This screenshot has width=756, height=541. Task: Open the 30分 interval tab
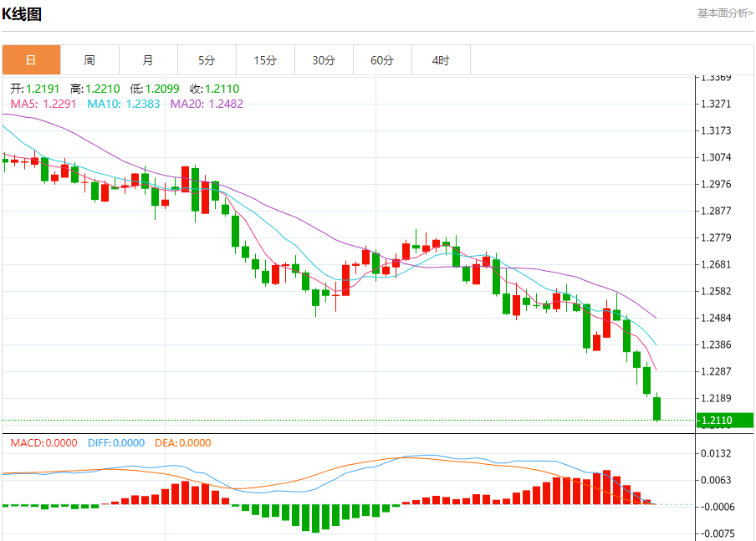324,60
